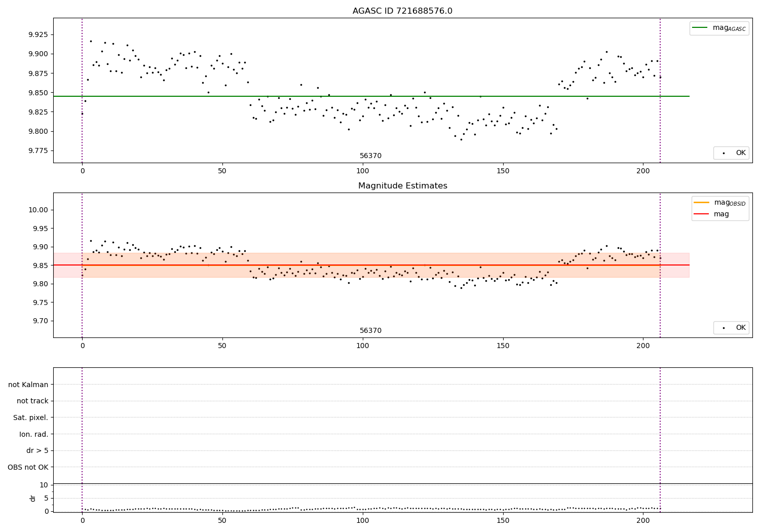760x532 pixels.
Task: Click the 9.775 y-axis tick label
Action: (x=38, y=151)
